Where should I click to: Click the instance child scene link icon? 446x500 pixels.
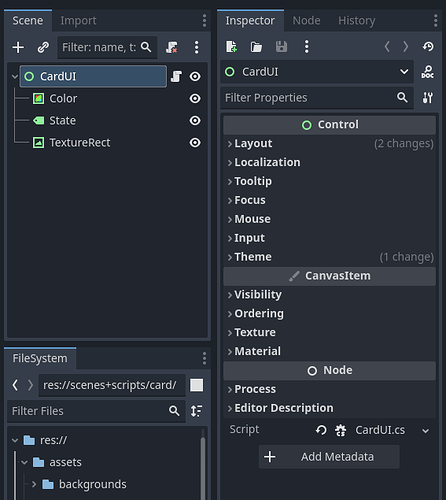(x=43, y=47)
